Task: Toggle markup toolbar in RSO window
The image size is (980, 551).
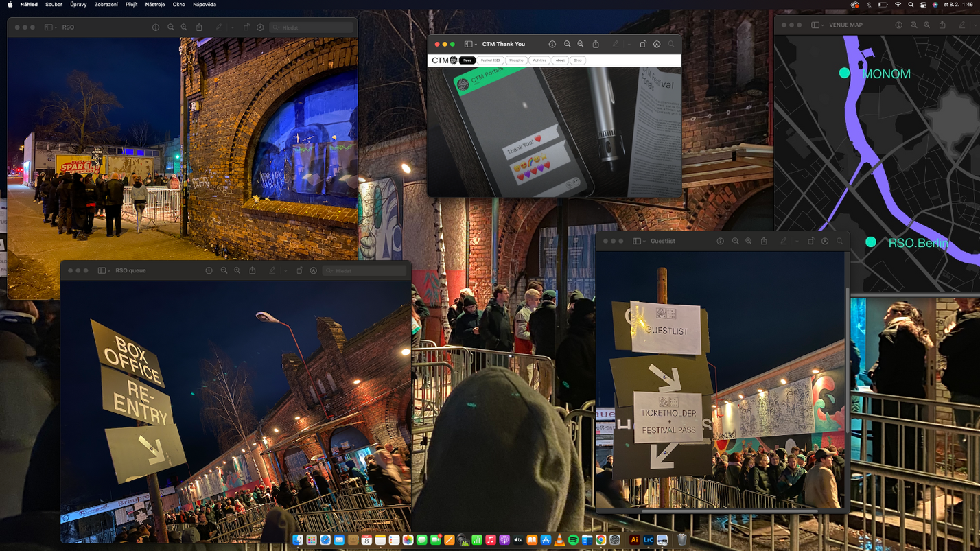Action: [260, 27]
